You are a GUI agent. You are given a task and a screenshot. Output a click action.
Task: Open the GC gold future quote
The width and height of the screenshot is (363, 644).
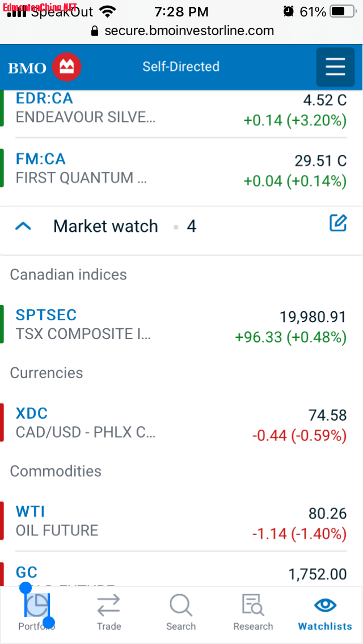[27, 572]
